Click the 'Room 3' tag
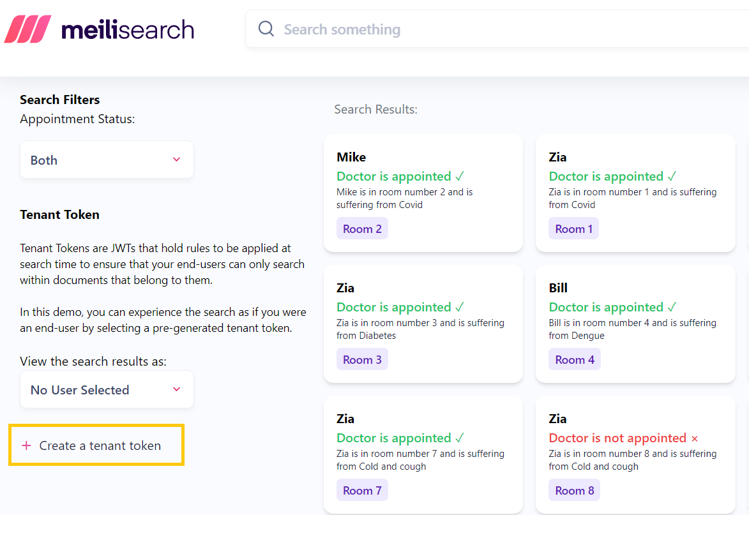Screen dimensions: 756x538 tap(362, 360)
